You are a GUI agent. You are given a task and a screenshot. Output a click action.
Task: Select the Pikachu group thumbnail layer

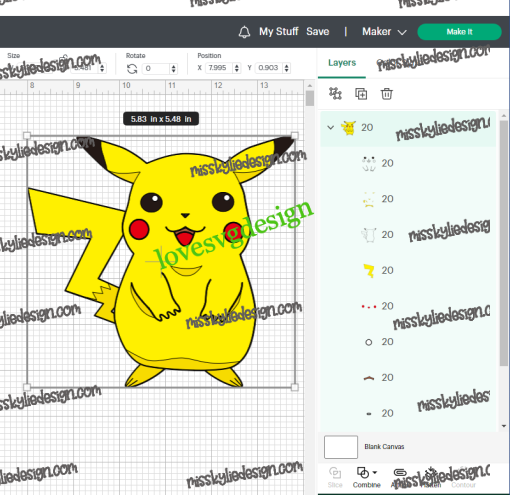349,128
